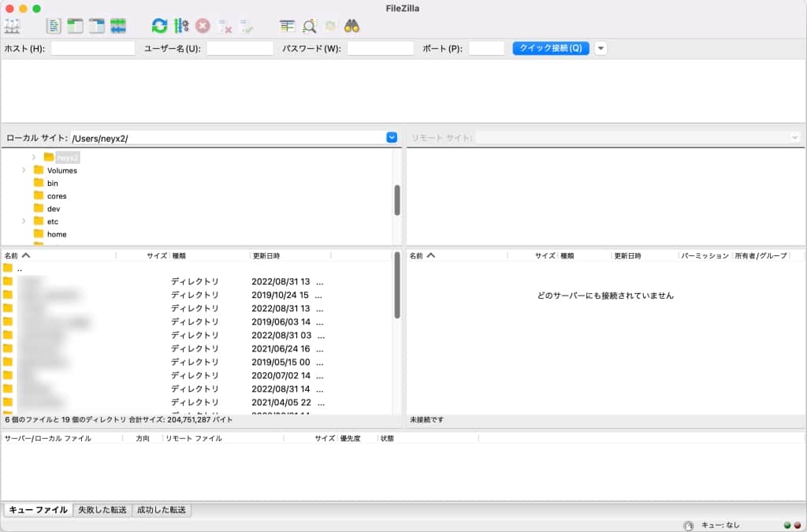The height and width of the screenshot is (532, 807).
Task: Select the dev folder in tree
Action: [54, 209]
